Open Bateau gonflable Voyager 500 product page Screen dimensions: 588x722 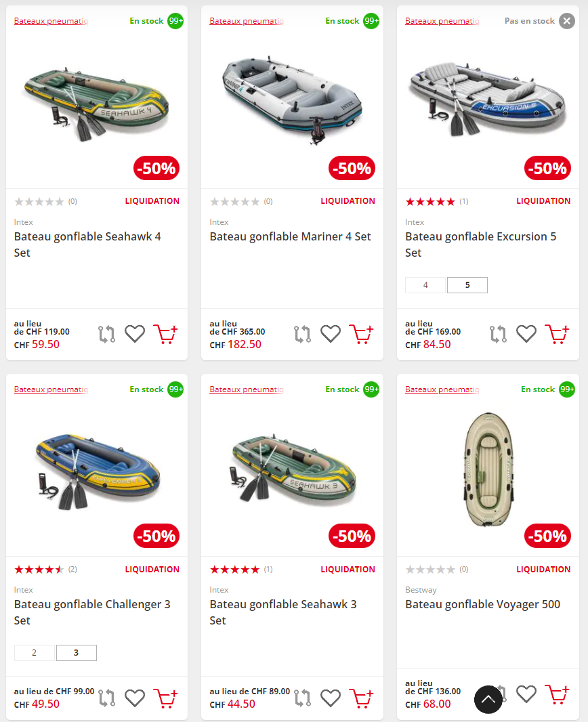point(482,604)
